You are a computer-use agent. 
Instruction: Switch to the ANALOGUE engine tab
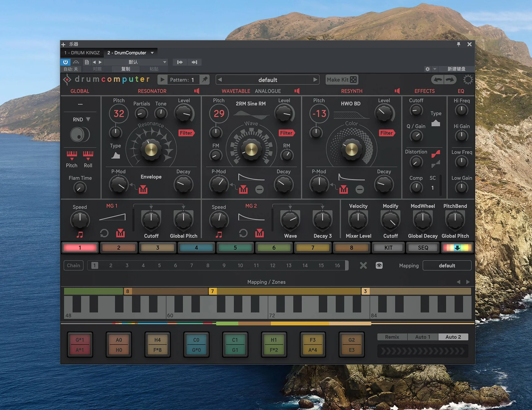[268, 91]
